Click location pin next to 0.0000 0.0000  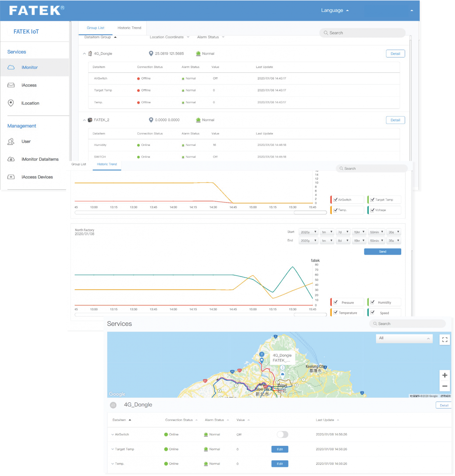tap(151, 120)
